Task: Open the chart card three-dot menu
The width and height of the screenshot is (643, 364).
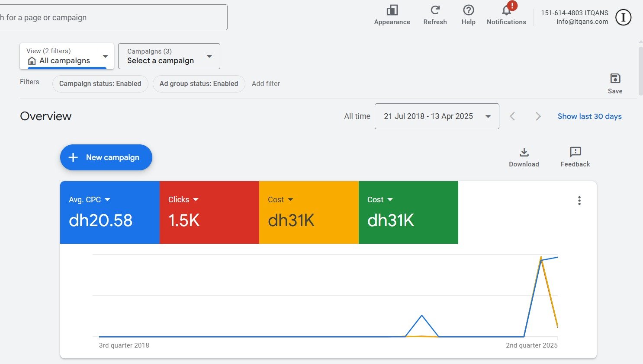Action: point(579,201)
